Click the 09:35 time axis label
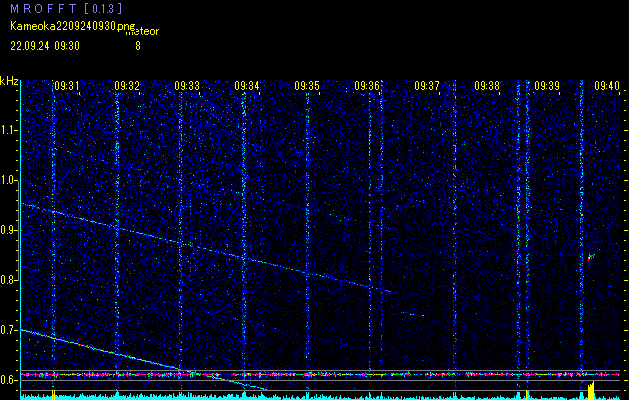629x400 pixels. click(307, 85)
